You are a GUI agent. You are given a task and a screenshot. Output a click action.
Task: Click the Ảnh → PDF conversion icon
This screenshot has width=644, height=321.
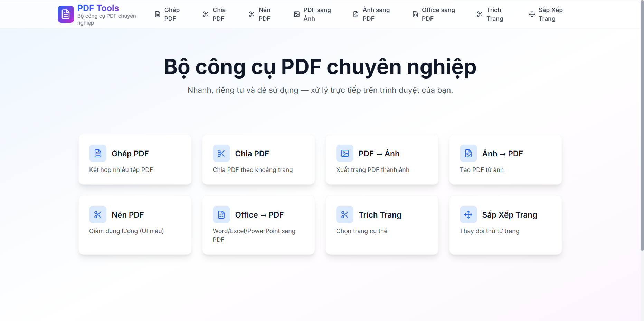point(468,153)
